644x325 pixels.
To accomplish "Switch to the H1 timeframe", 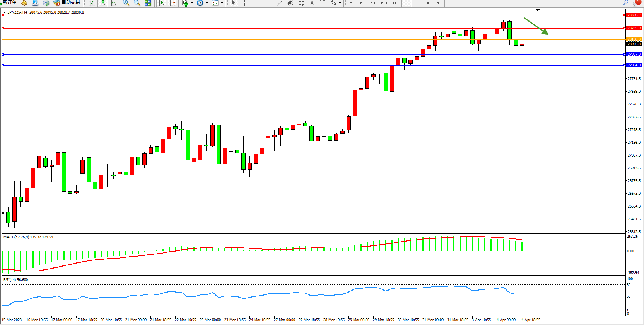I will click(x=395, y=3).
